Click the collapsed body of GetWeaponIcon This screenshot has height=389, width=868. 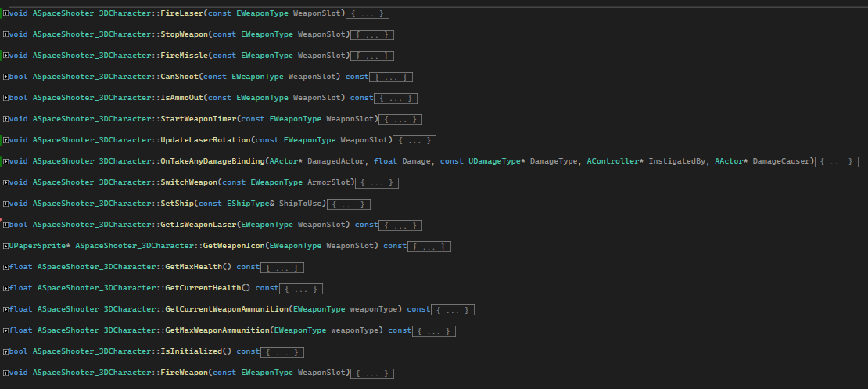(429, 247)
